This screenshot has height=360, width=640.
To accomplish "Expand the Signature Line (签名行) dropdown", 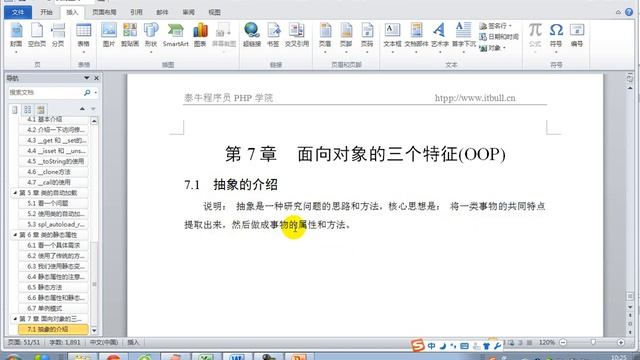I will (x=510, y=26).
